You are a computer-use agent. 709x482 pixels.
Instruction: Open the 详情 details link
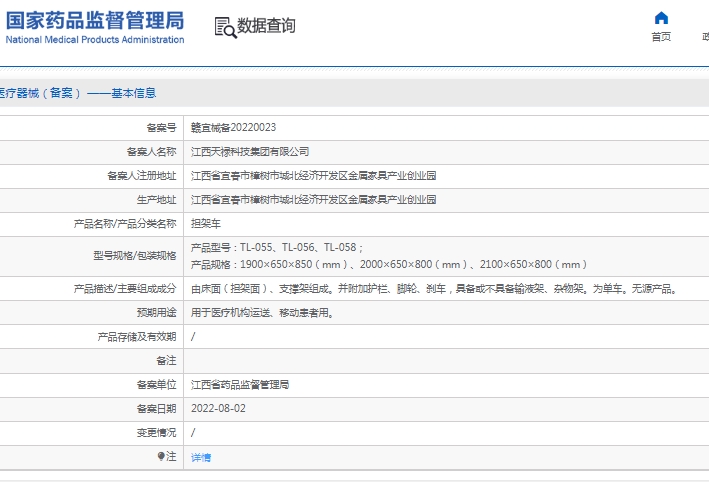tap(201, 457)
